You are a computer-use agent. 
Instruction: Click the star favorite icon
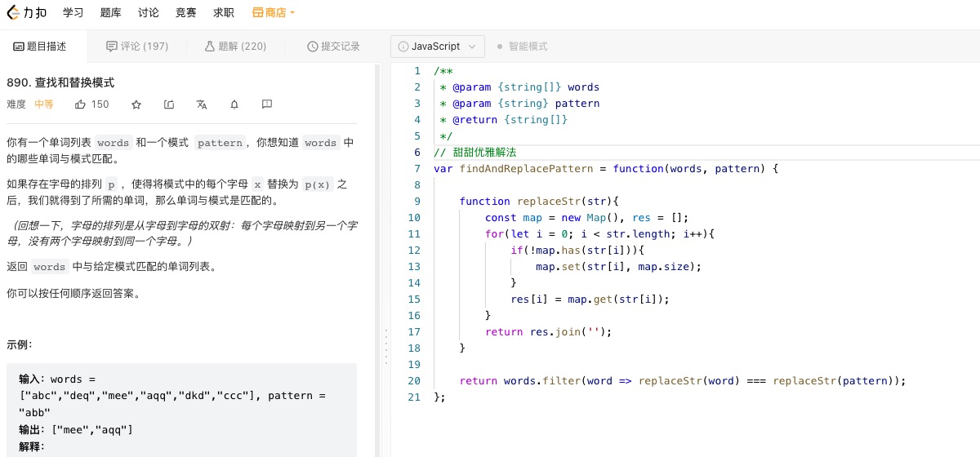coord(136,104)
